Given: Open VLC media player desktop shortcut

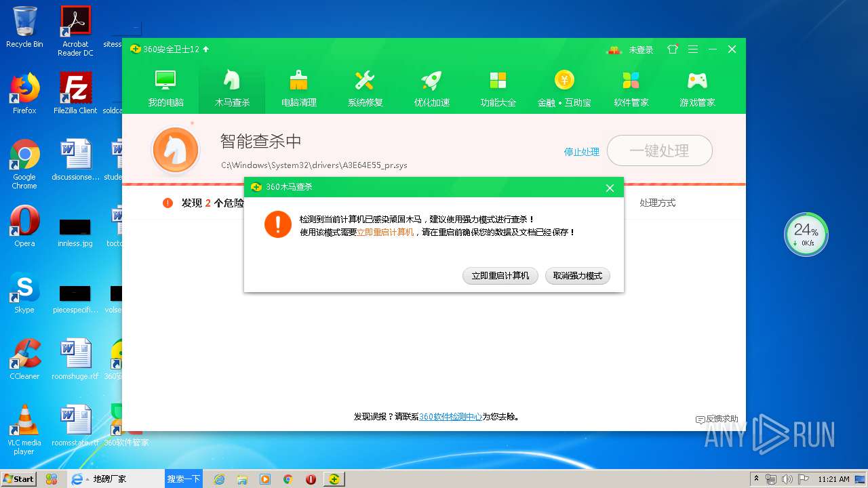Looking at the screenshot, I should 24,429.
